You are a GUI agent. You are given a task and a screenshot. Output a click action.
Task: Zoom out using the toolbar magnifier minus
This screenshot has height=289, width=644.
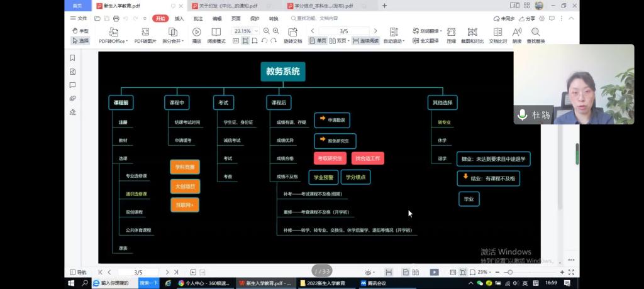tap(267, 31)
